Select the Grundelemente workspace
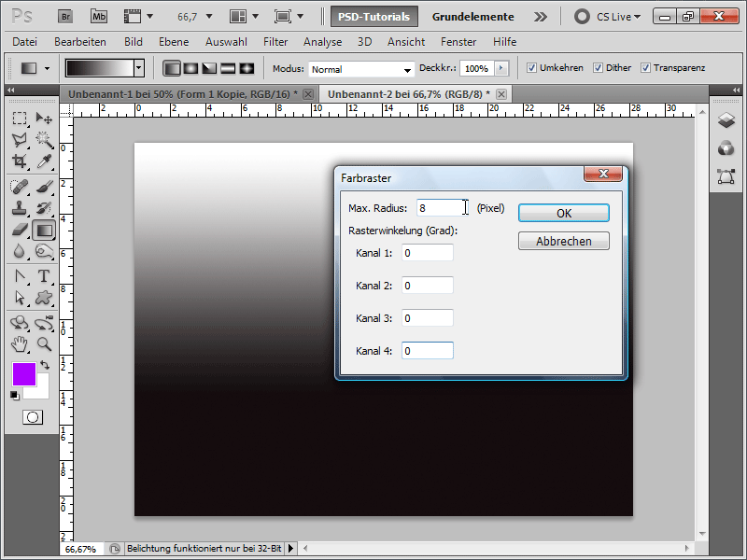This screenshot has width=747, height=560. pos(472,17)
